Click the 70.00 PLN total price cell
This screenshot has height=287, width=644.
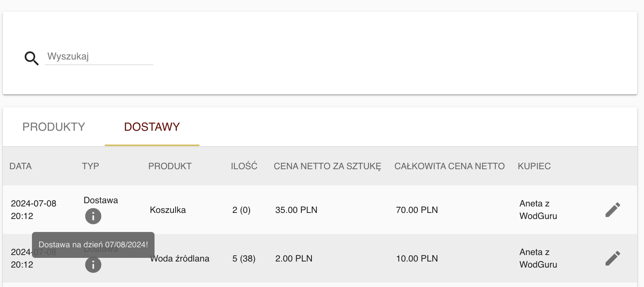[417, 210]
